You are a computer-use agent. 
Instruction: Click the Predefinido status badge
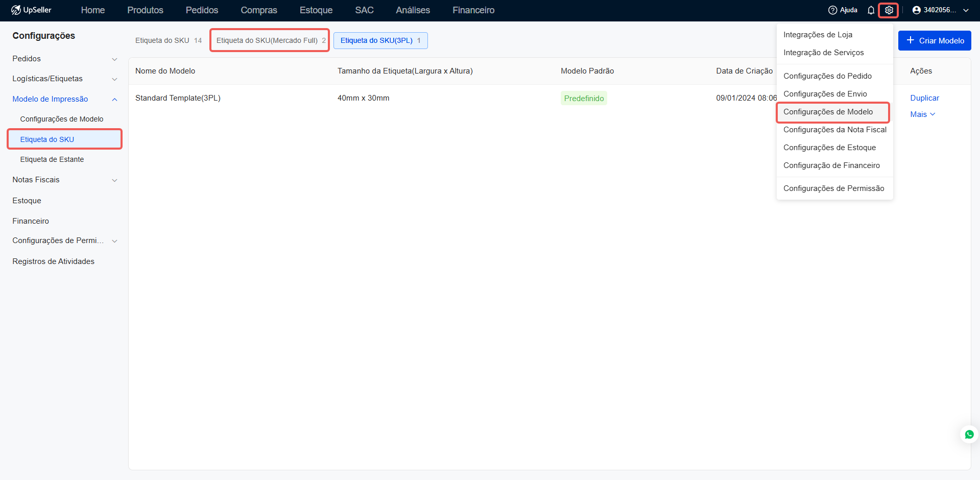click(584, 98)
